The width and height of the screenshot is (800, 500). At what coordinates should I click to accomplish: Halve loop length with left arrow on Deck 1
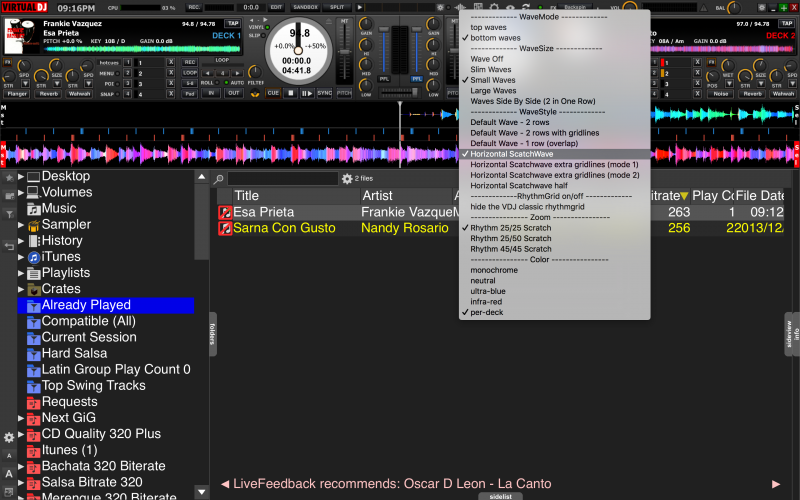pyautogui.click(x=208, y=73)
